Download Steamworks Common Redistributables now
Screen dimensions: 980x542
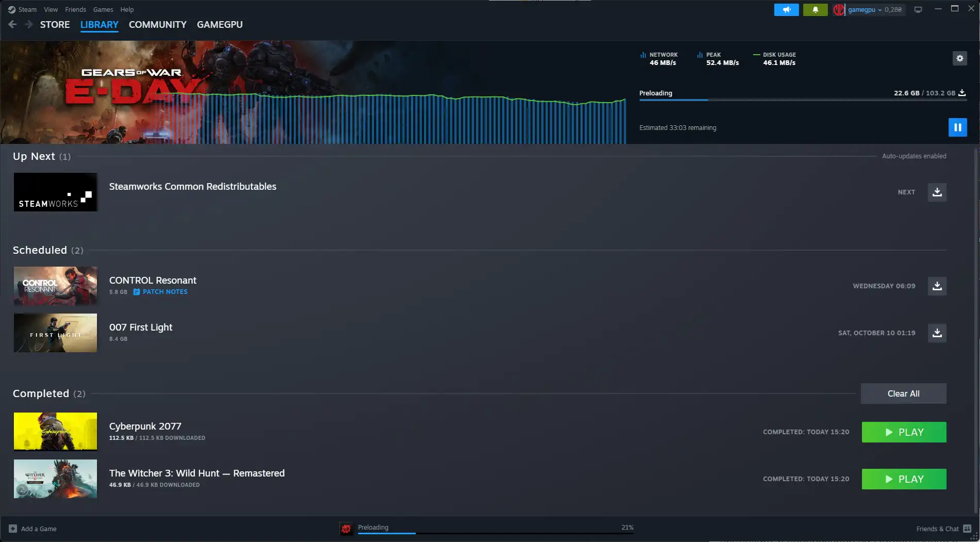coord(937,192)
